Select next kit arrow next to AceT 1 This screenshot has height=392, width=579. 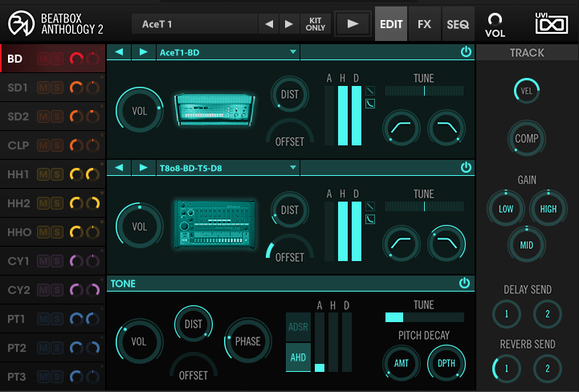click(289, 24)
